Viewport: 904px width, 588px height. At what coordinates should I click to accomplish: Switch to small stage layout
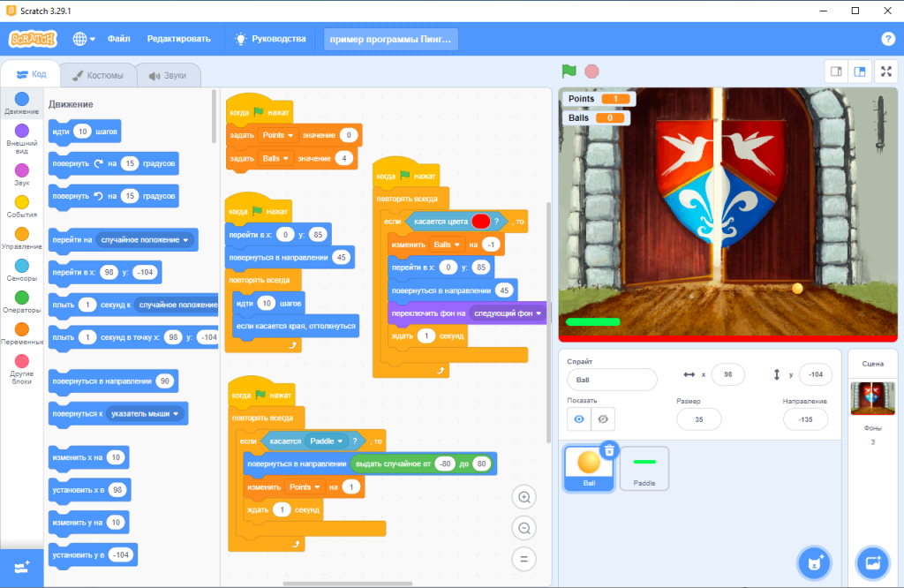835,72
